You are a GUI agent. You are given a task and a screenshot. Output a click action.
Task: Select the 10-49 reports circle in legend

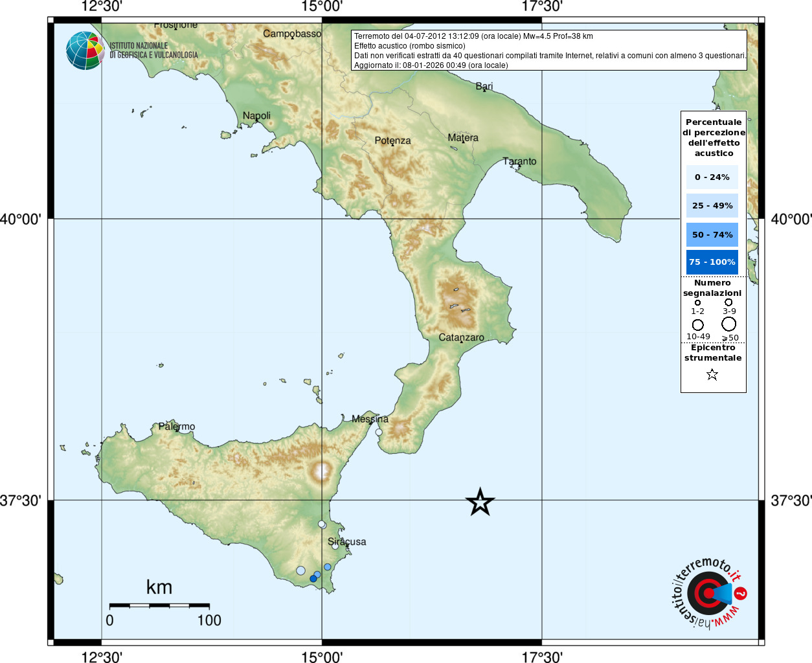pos(698,324)
